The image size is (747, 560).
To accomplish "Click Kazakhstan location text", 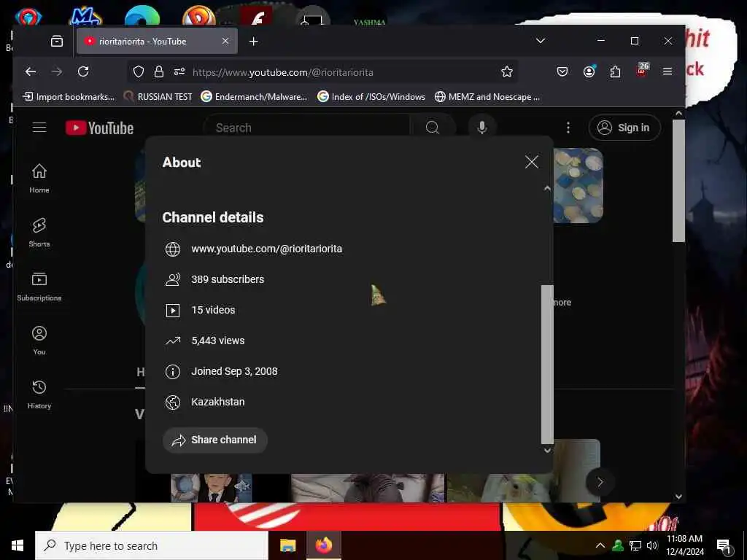I will pyautogui.click(x=217, y=402).
